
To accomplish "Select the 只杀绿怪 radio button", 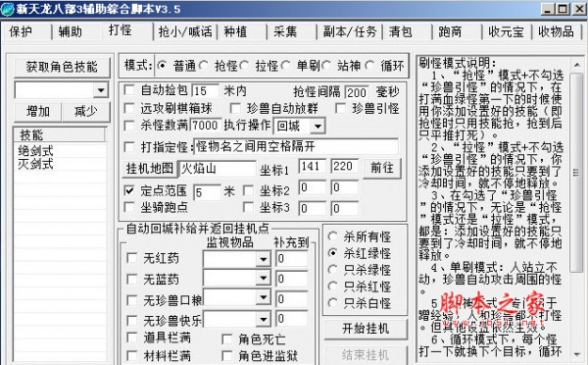I will [x=332, y=269].
